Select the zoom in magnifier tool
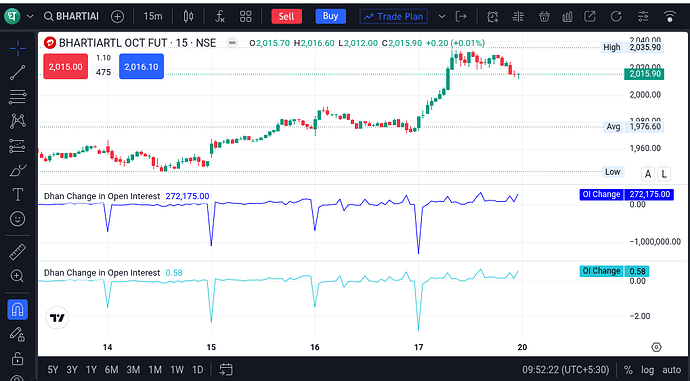Viewport: 690px width, 381px height. tap(18, 276)
